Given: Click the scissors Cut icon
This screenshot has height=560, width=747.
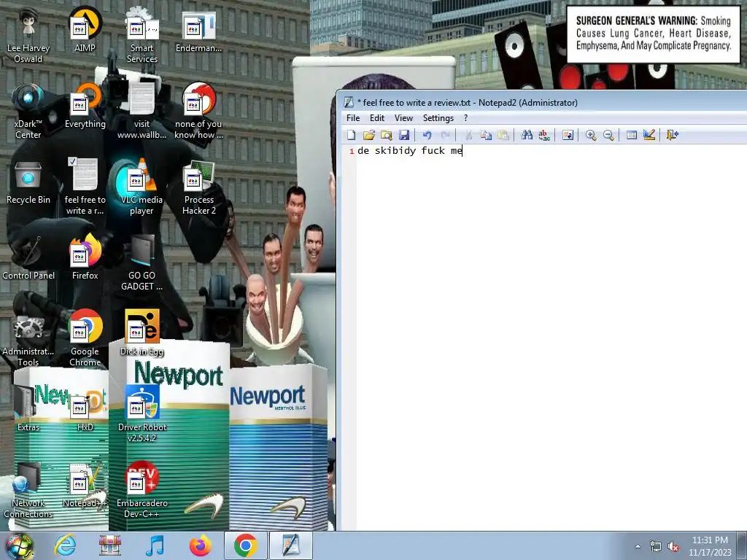Looking at the screenshot, I should coord(468,135).
